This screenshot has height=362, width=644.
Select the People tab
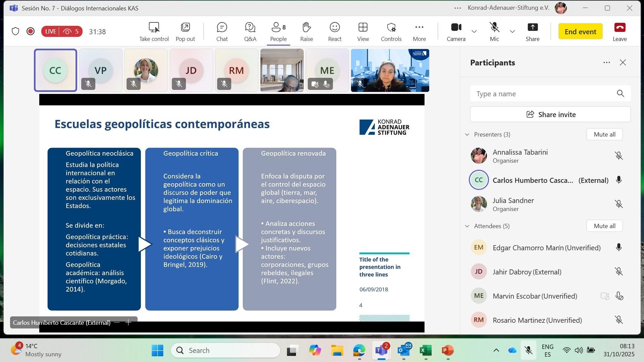[x=278, y=32]
